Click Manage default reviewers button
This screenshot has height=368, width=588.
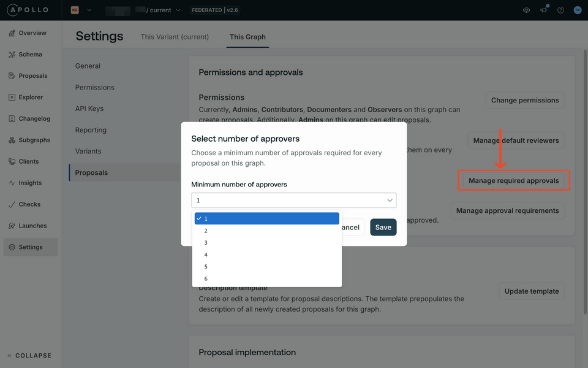pos(516,140)
